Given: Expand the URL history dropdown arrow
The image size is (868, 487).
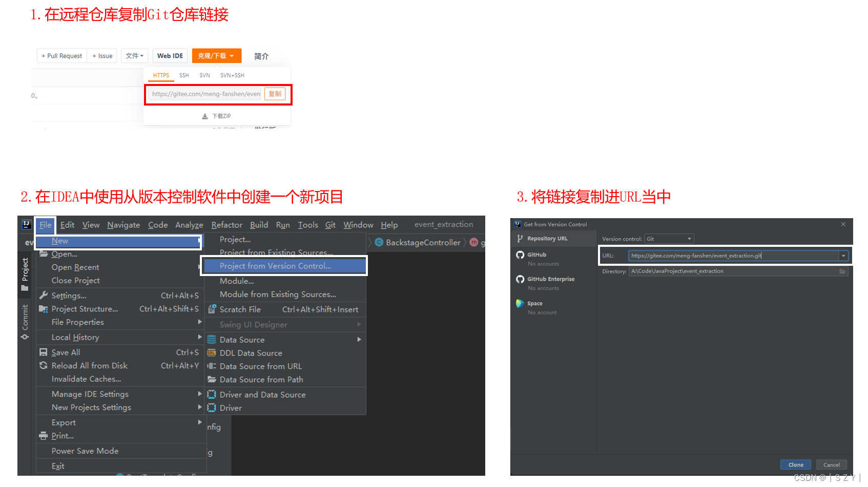Looking at the screenshot, I should (x=843, y=256).
